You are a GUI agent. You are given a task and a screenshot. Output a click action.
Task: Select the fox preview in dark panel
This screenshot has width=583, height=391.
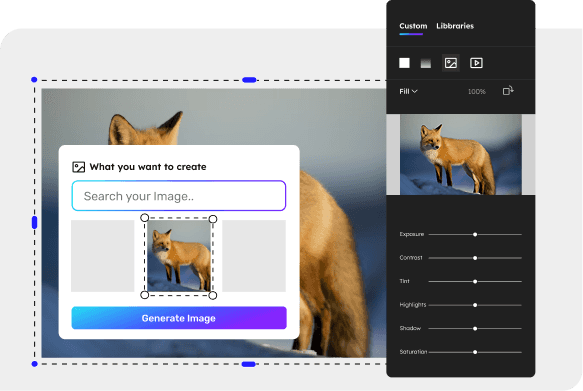[461, 154]
